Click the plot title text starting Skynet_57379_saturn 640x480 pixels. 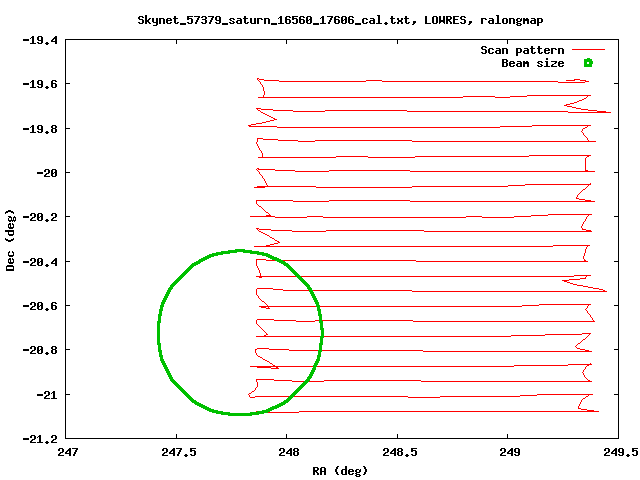coord(340,20)
